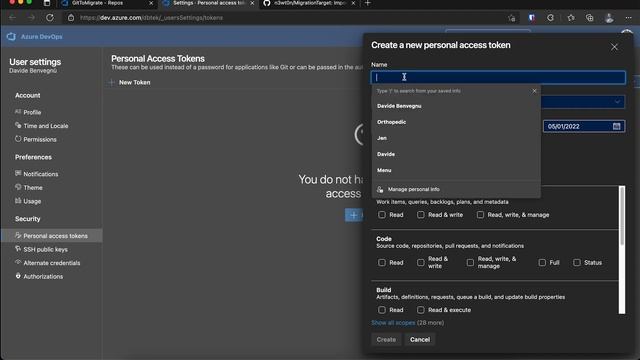Enable Work Items Read & write scope
The width and height of the screenshot is (640, 360).
click(x=421, y=215)
